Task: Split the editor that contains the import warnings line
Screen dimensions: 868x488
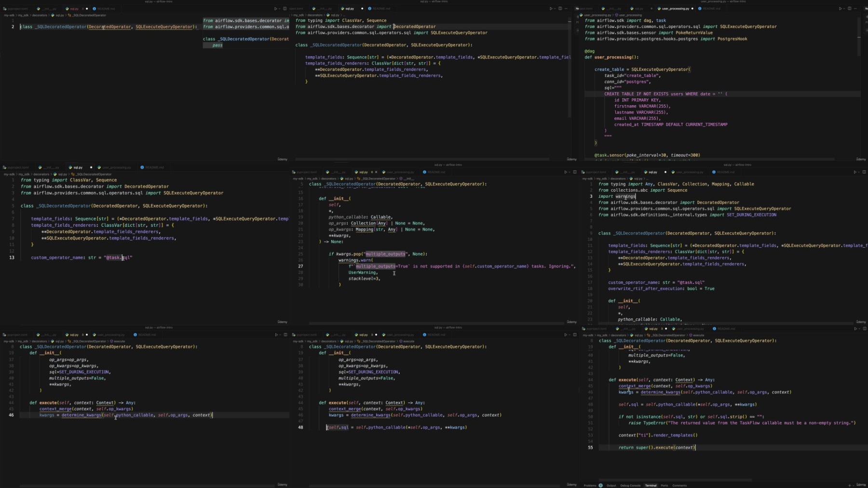Action: tap(864, 172)
